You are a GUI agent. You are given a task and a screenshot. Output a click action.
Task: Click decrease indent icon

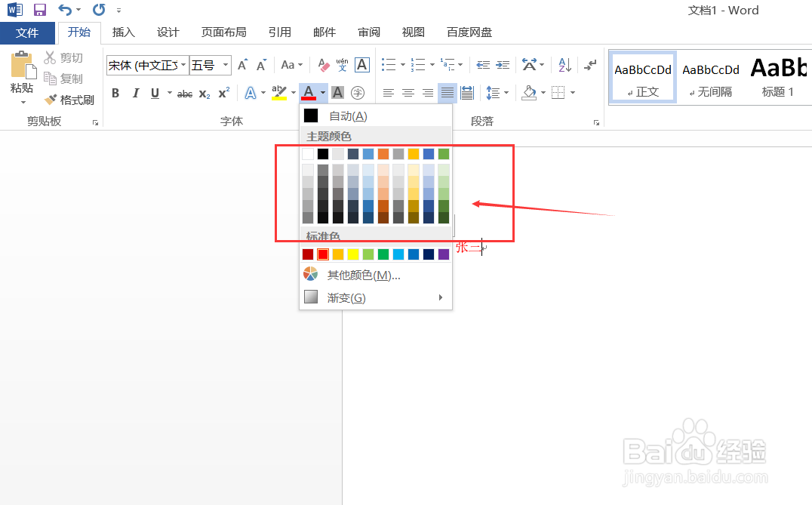(483, 65)
